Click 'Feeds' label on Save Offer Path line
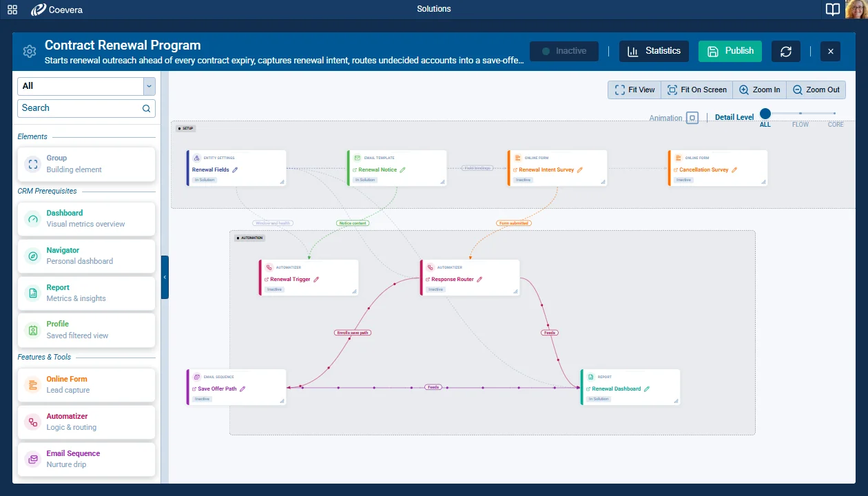868x496 pixels. pos(433,387)
